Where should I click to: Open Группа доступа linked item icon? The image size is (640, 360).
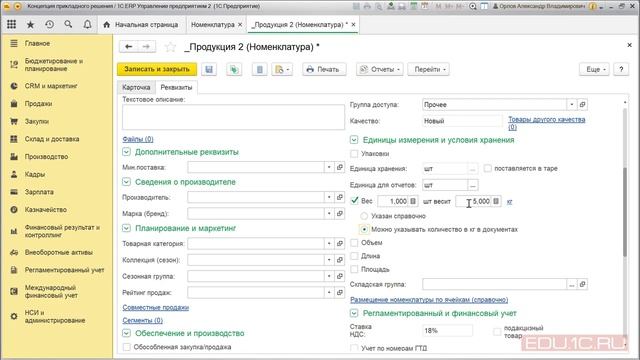(x=582, y=104)
